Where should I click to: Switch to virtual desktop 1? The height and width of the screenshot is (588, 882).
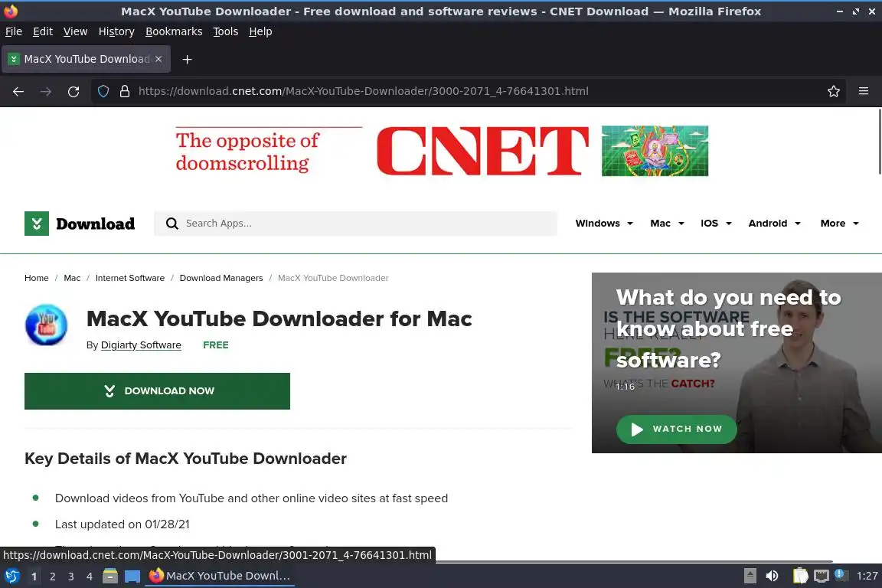click(34, 577)
